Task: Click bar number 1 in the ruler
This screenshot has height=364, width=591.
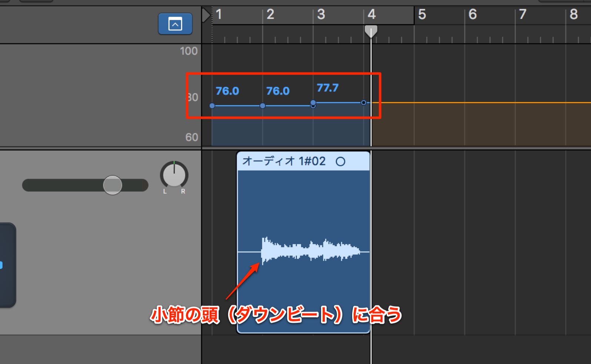Action: [219, 14]
